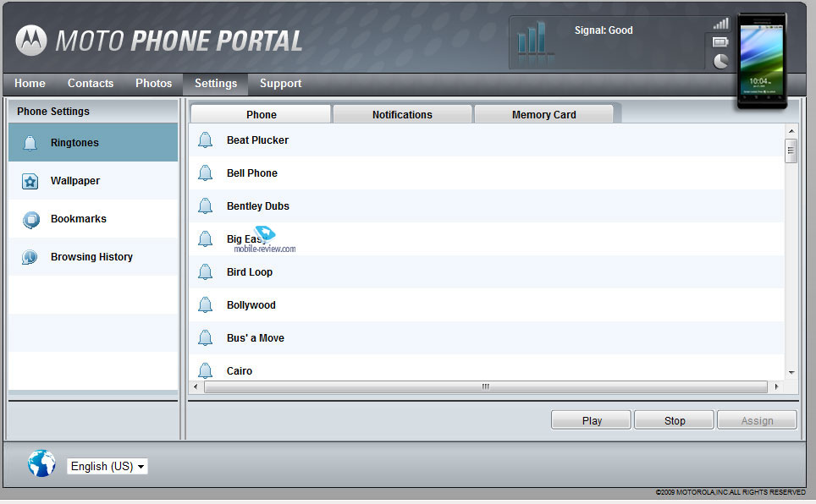Click the horizontal scrollbar thumb
Viewport: 816px width, 504px height.
pyautogui.click(x=486, y=386)
